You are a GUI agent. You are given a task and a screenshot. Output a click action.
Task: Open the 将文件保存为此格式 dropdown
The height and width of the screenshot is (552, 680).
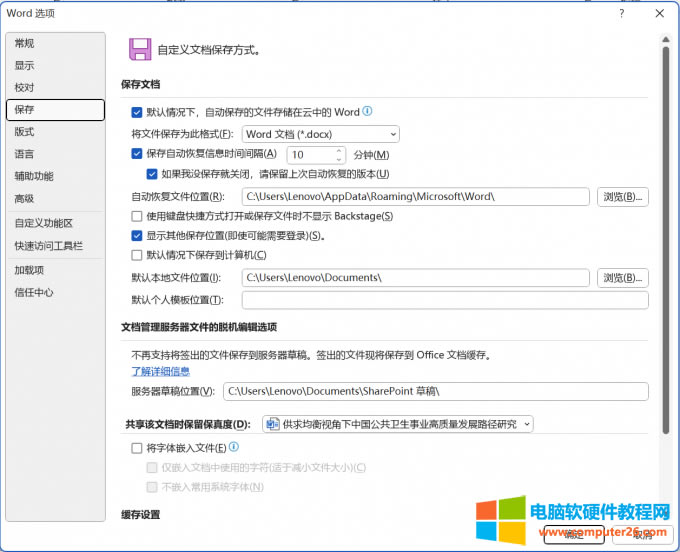(x=320, y=134)
